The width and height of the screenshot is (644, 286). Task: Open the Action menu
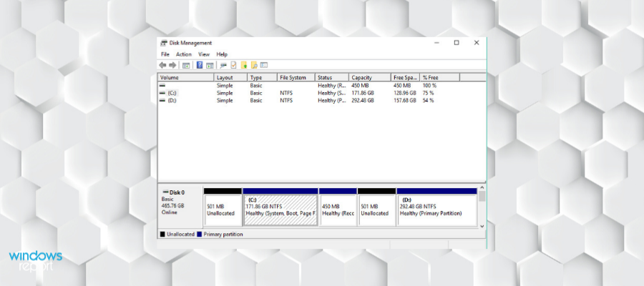tap(184, 54)
